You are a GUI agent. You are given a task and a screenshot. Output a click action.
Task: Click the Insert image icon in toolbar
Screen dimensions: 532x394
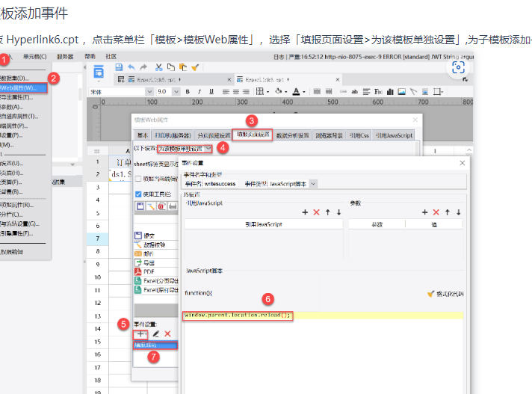(x=402, y=92)
